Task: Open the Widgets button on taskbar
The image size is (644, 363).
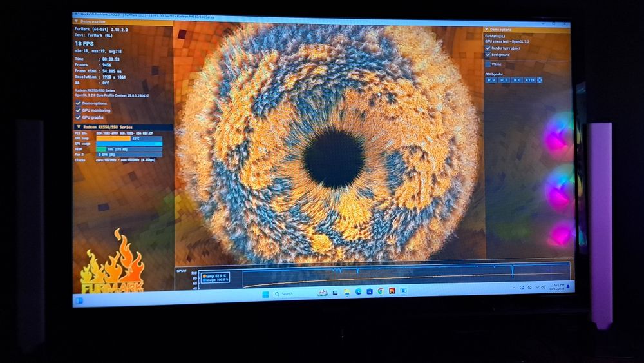Action: click(79, 300)
